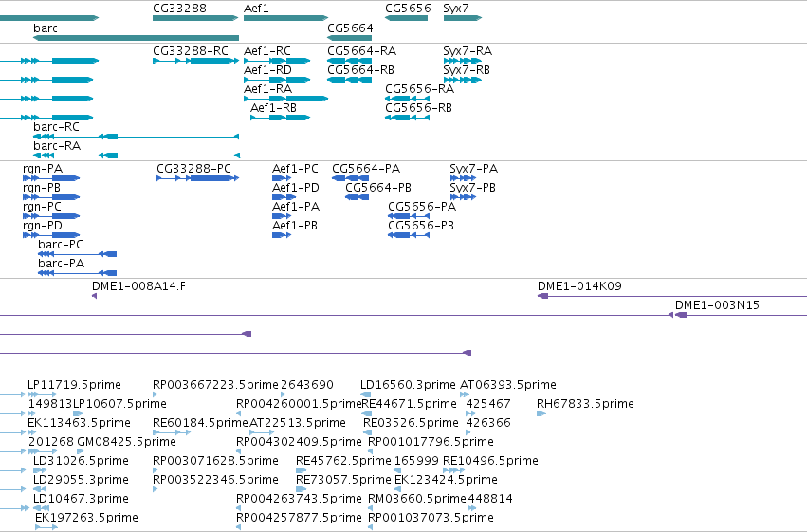Click protein Syx7-PA
This screenshot has height=532, width=807.
click(473, 169)
